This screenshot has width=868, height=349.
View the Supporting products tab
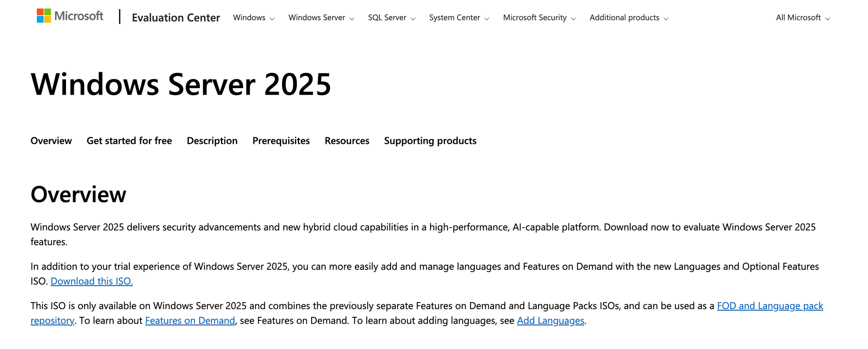(430, 141)
